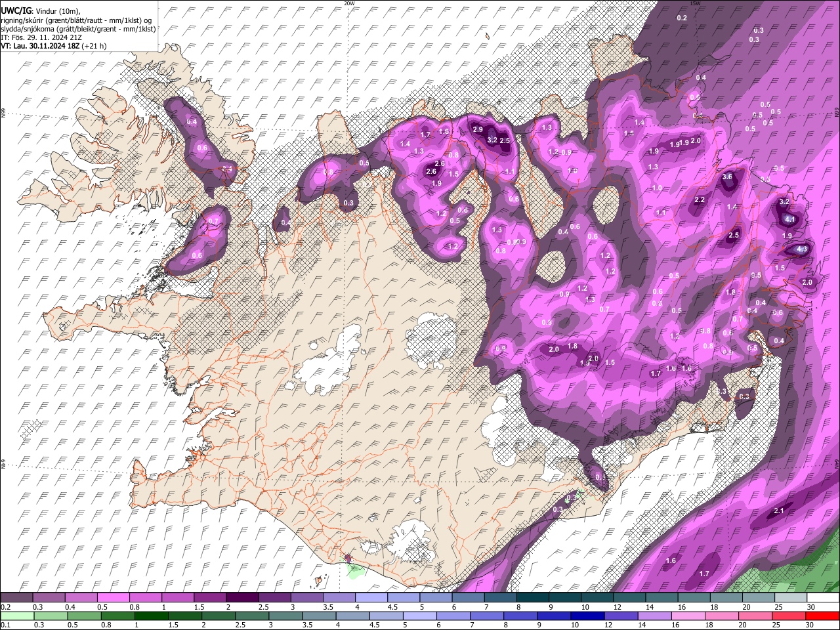Click the dark green swatch between 1 and 1.5 in bottom legend row

[151, 616]
